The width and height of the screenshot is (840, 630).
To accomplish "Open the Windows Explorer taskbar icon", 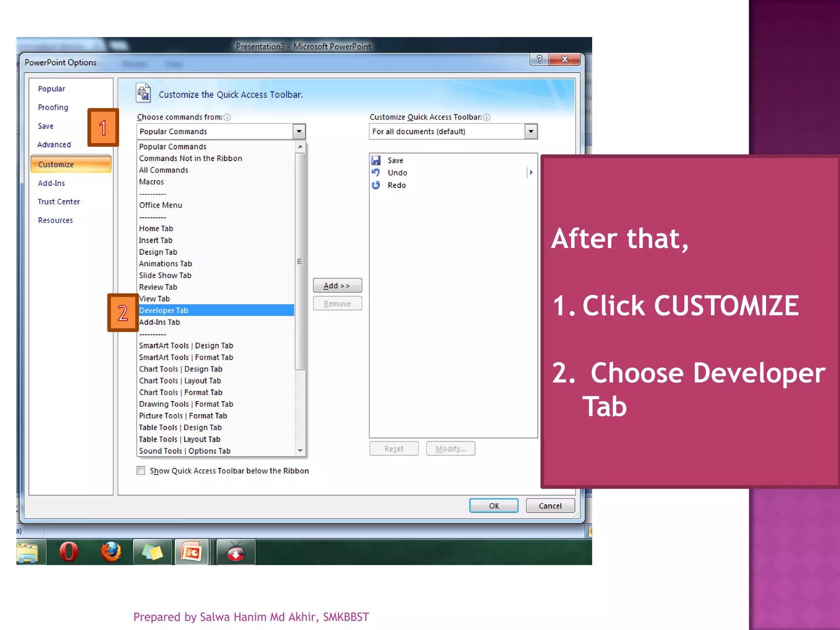I will (28, 552).
